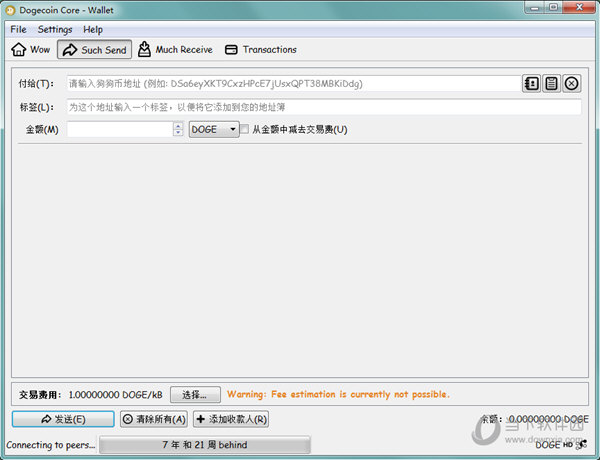The width and height of the screenshot is (600, 460).
Task: Click the 添加收款人(R) add recipient button
Action: [231, 419]
